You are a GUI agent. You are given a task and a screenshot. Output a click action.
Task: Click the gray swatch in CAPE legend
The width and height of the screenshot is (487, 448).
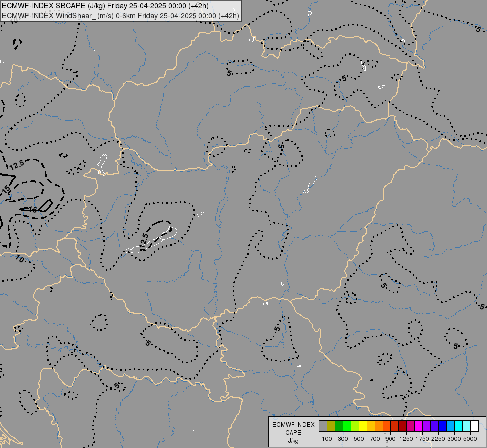coord(323,426)
